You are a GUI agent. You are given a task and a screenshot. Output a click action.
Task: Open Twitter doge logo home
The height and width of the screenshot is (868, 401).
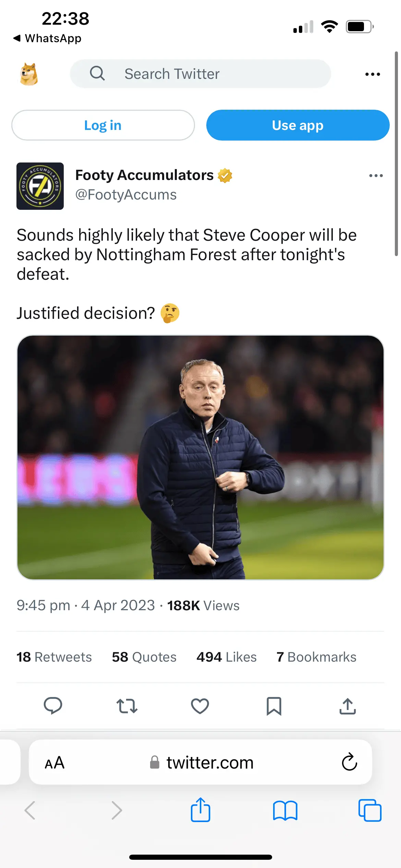click(29, 74)
